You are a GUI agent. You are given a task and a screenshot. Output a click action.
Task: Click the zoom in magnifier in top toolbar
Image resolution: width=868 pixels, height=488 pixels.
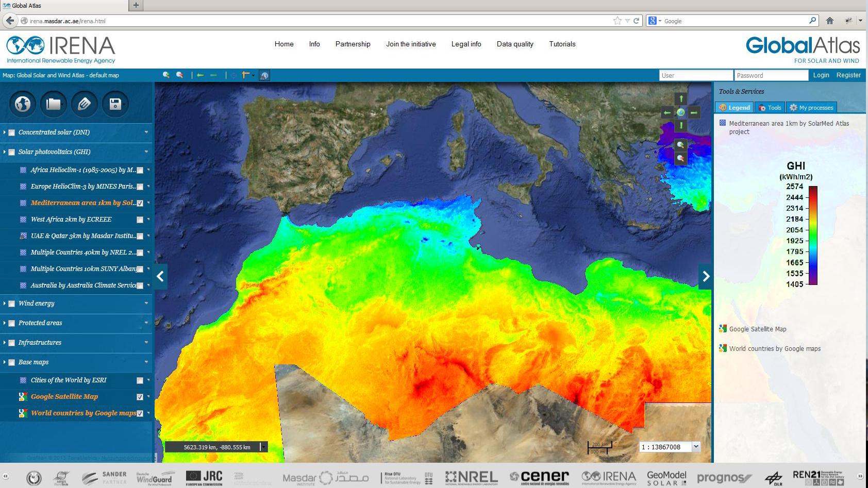[166, 75]
